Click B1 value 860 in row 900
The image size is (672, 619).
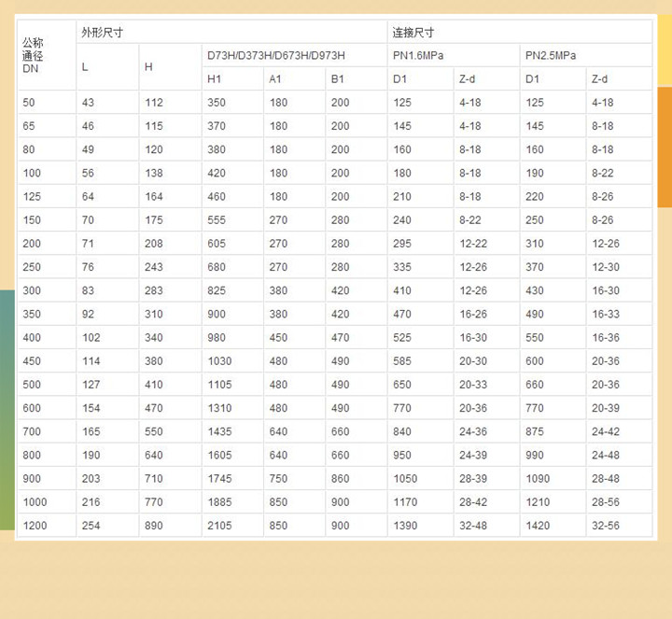(341, 478)
